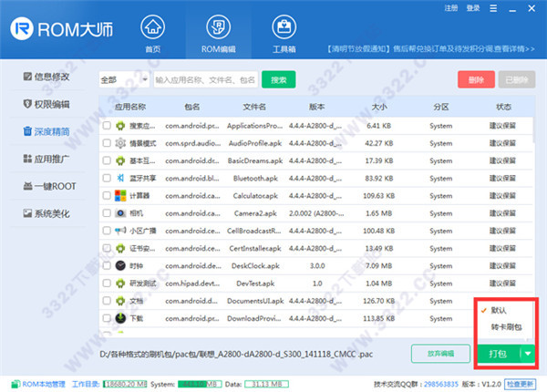Check the box beside 情景模式

click(x=106, y=142)
